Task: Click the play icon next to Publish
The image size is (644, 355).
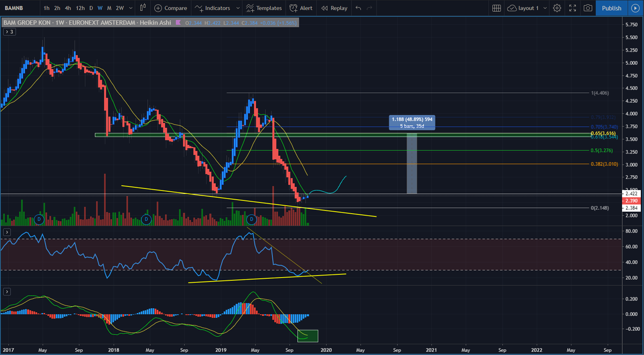Action: click(635, 8)
